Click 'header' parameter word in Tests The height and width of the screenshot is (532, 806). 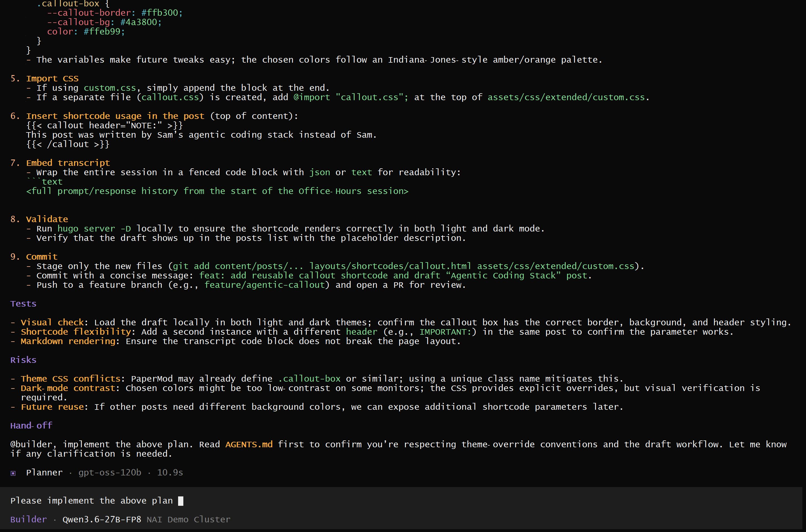pyautogui.click(x=361, y=332)
